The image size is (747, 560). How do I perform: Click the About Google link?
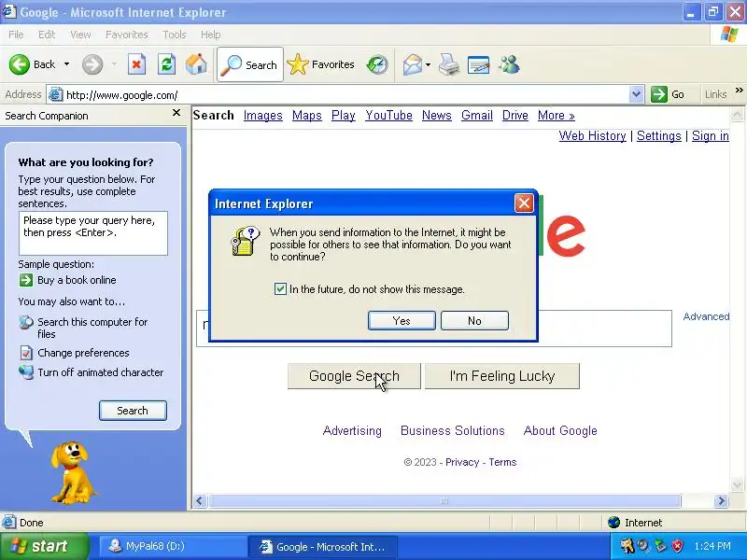pos(560,430)
